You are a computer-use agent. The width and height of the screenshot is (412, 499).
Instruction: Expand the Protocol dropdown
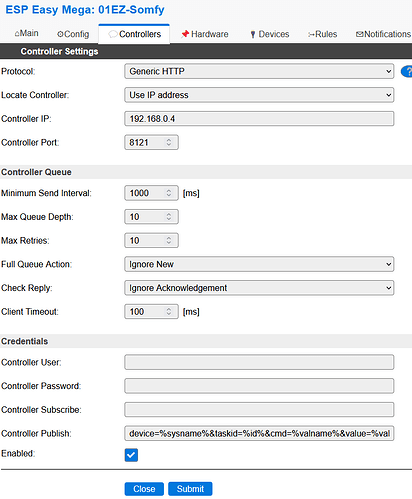tap(259, 71)
